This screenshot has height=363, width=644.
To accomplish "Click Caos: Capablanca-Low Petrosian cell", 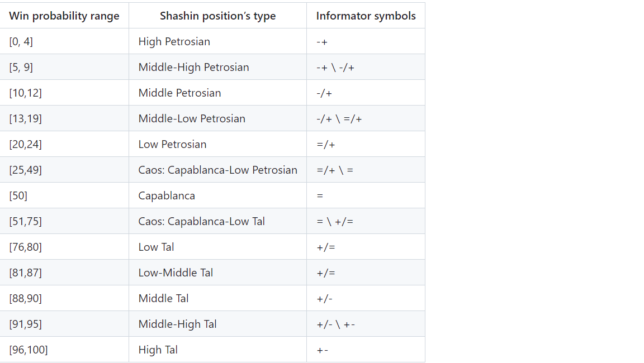I will pyautogui.click(x=217, y=170).
